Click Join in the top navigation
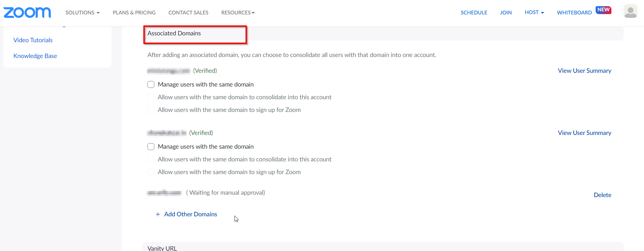This screenshot has height=251, width=644. tap(505, 13)
